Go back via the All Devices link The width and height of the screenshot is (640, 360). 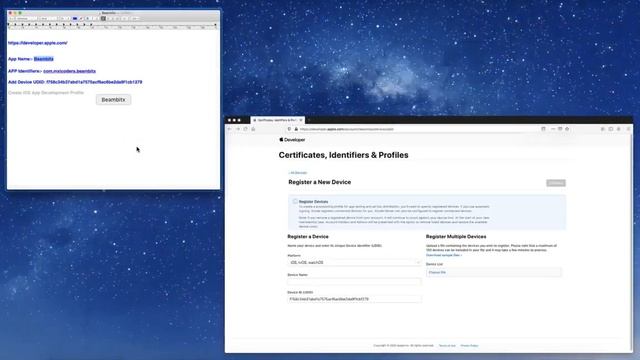point(298,173)
